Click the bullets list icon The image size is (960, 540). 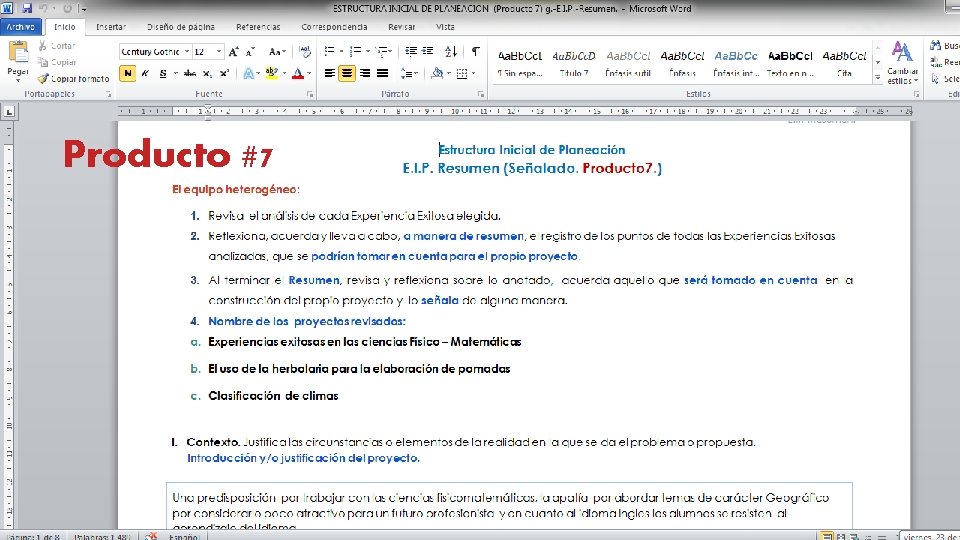(x=329, y=51)
